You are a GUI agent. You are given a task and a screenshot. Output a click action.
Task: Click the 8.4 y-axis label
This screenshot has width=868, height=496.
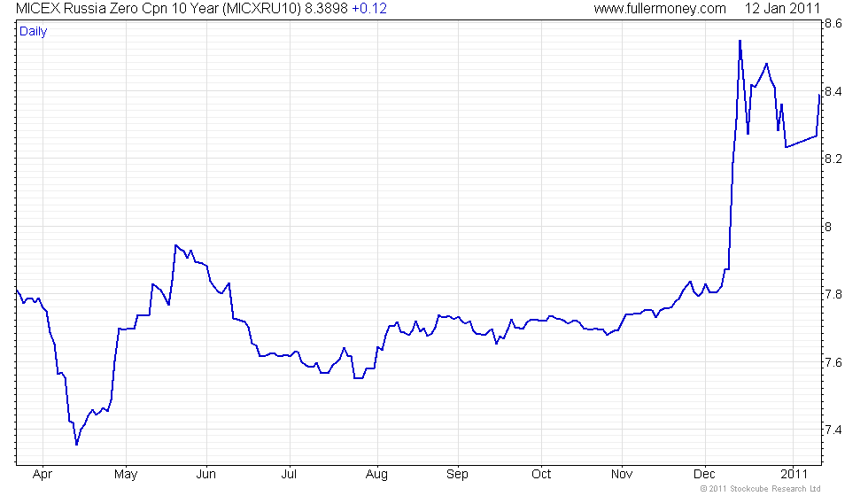tap(833, 91)
